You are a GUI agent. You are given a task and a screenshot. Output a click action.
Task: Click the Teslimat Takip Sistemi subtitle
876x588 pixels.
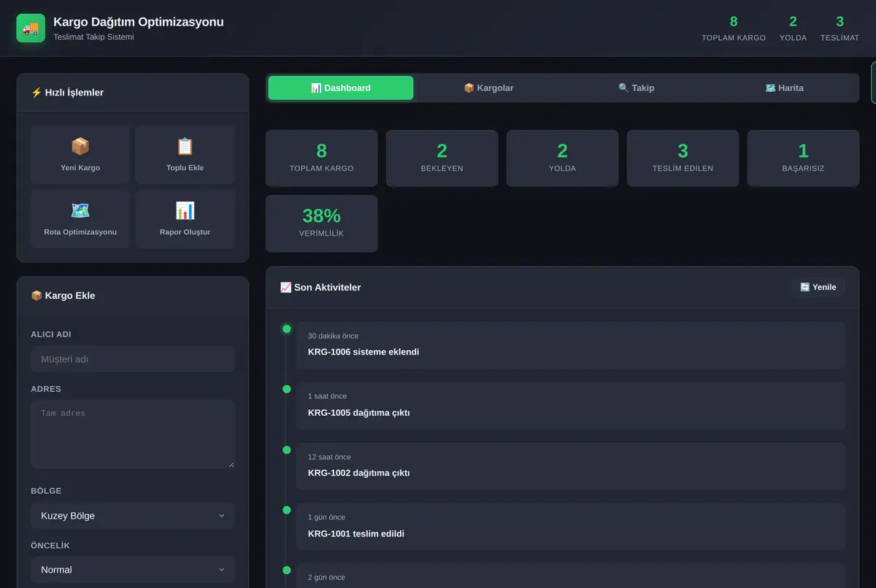[93, 36]
